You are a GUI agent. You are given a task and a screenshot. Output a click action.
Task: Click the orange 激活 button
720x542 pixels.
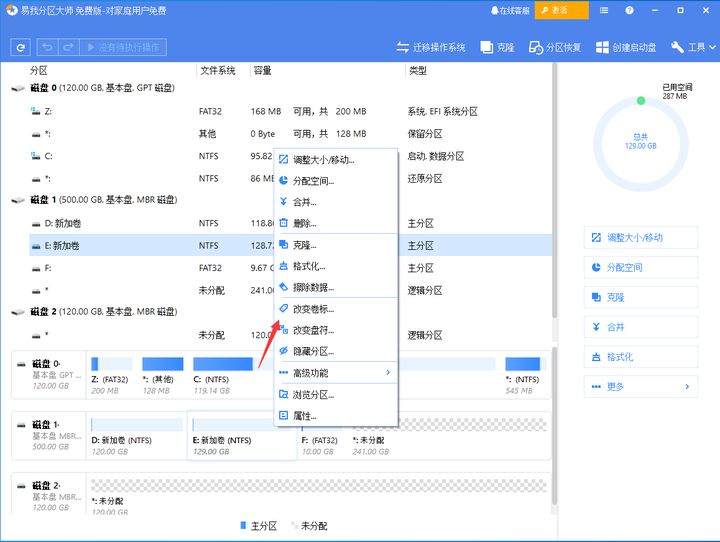pyautogui.click(x=562, y=10)
